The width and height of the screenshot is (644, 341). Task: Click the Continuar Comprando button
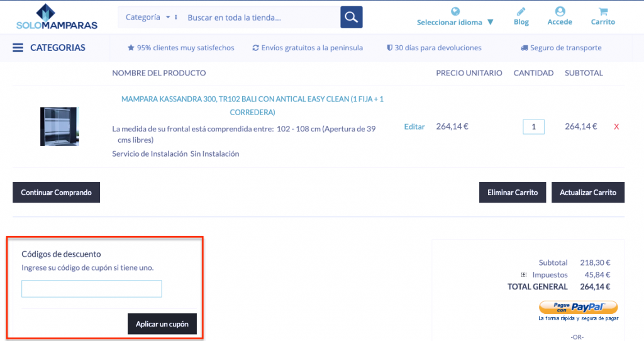tap(56, 193)
